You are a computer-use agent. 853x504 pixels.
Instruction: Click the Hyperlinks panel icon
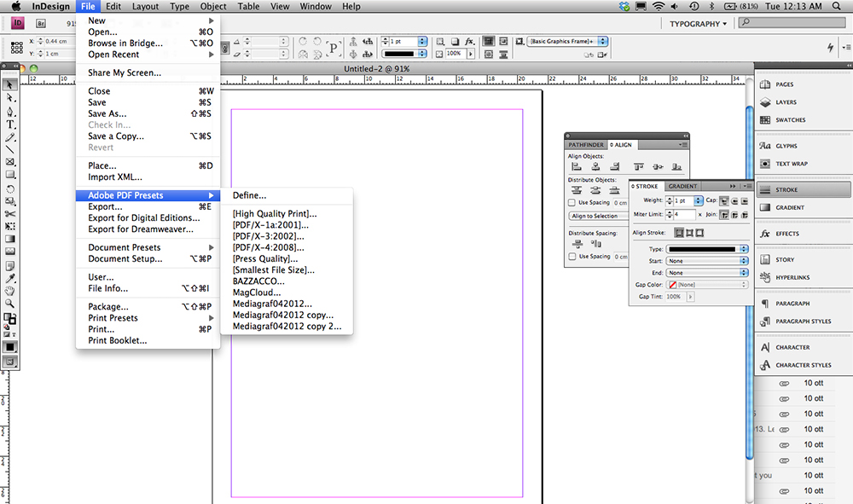point(792,277)
